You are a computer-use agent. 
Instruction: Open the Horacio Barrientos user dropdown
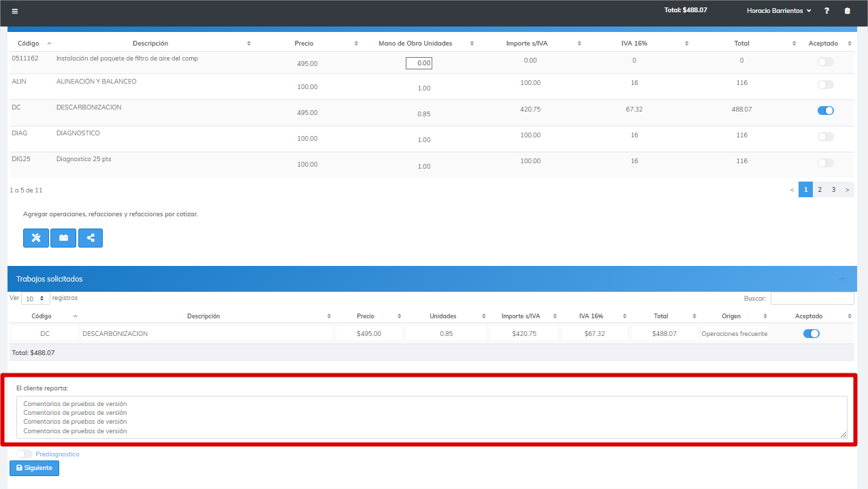779,11
